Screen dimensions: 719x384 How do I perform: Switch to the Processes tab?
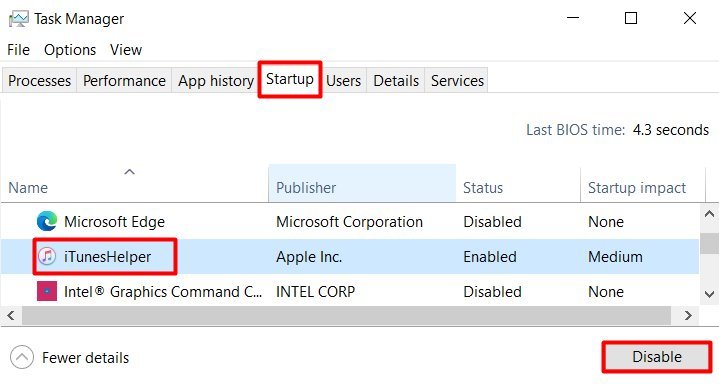point(39,81)
